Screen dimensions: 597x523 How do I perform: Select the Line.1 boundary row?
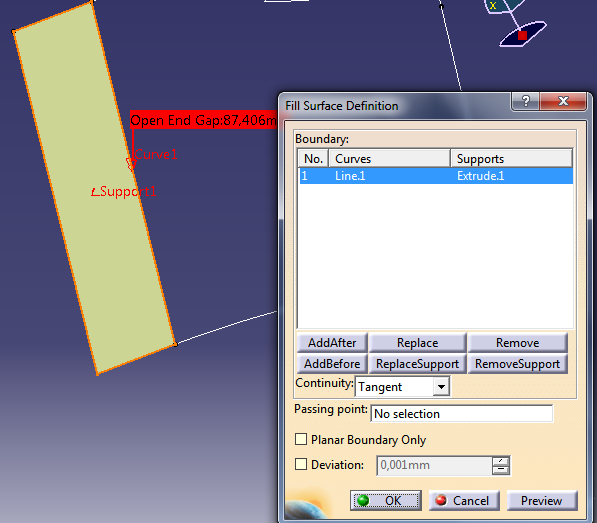[436, 176]
